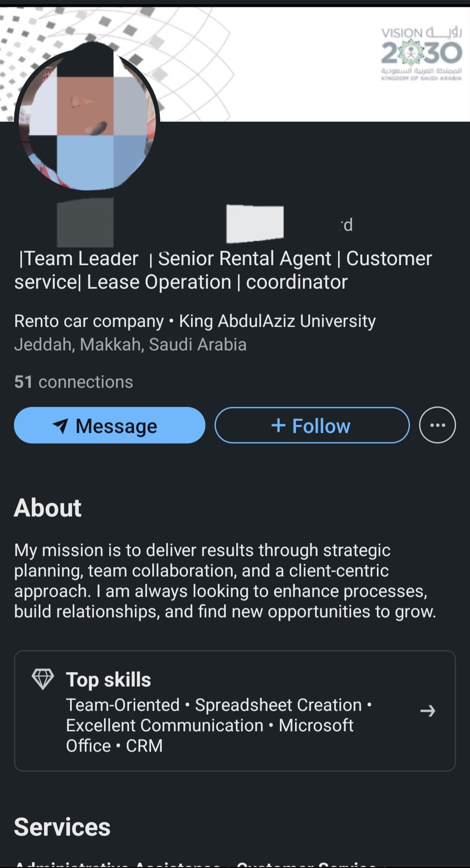The image size is (470, 868).
Task: Open the Rento car company page
Action: pos(89,321)
